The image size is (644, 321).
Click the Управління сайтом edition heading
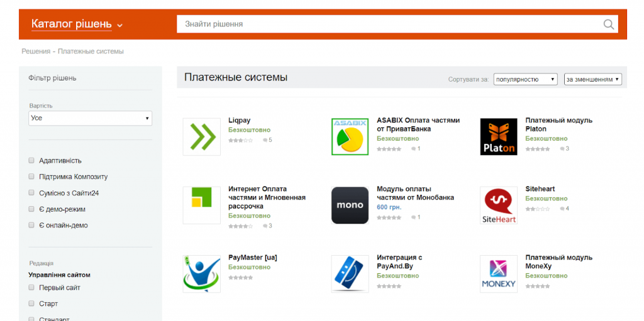click(59, 275)
